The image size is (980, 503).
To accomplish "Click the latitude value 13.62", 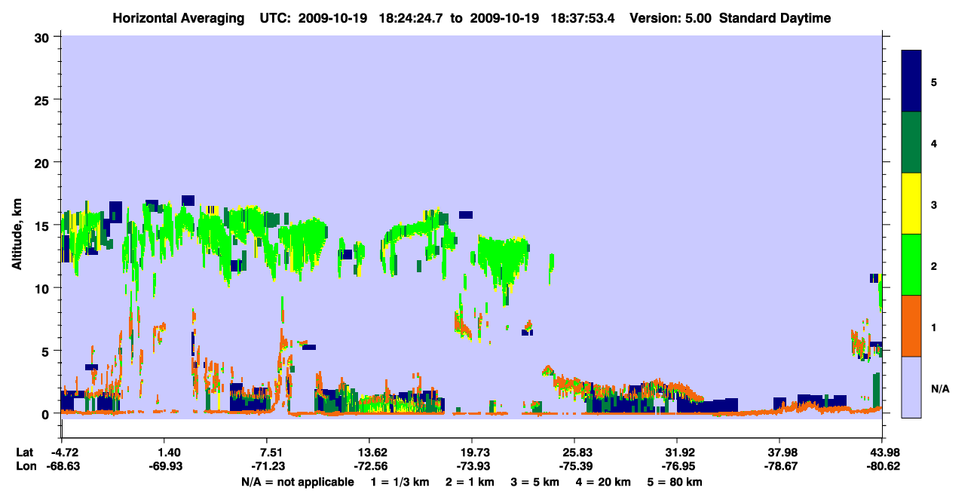I will pyautogui.click(x=372, y=452).
